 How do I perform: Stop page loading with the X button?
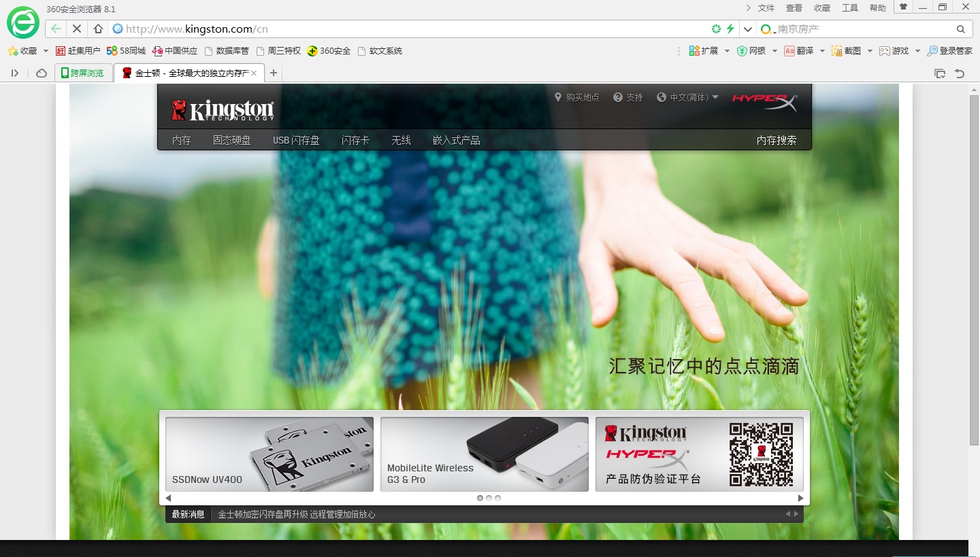(x=77, y=29)
